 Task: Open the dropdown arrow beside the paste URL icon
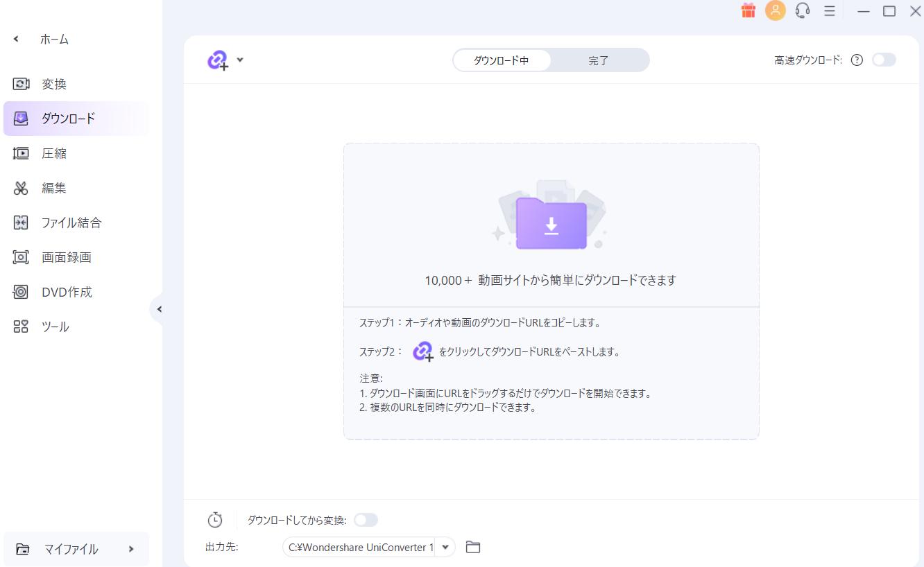pyautogui.click(x=240, y=60)
